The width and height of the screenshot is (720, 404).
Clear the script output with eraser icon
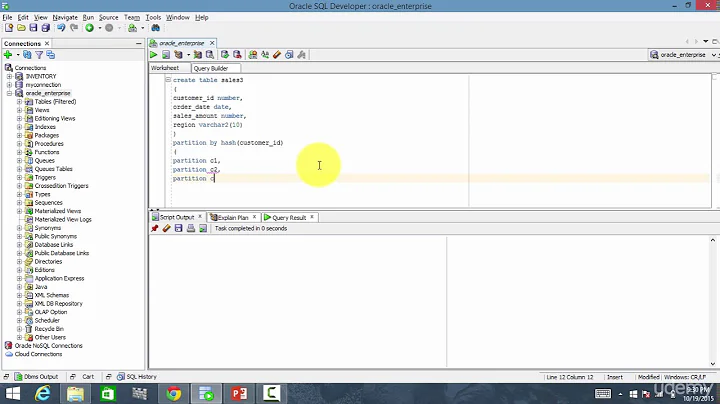[x=167, y=228]
